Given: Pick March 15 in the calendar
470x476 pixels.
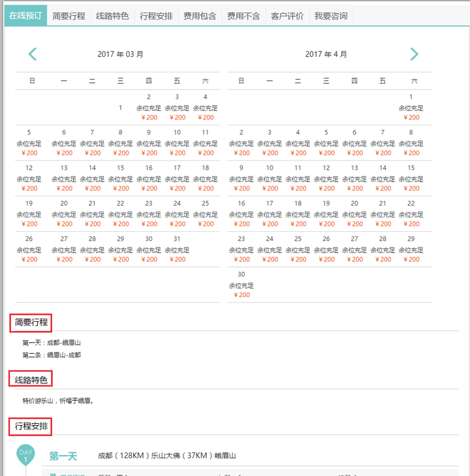Looking at the screenshot, I should click(x=121, y=178).
